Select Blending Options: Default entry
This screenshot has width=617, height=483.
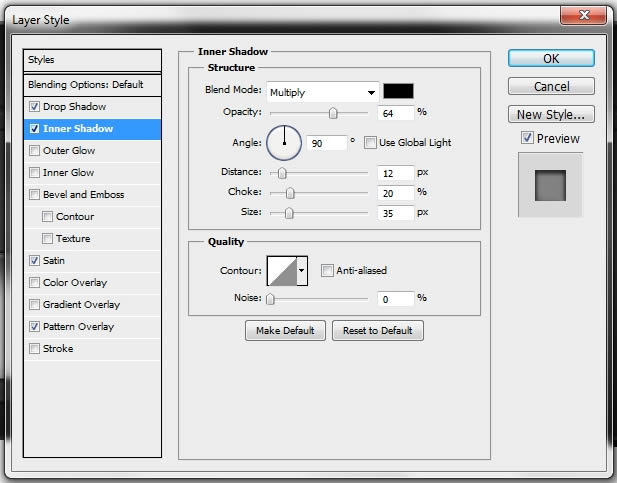[92, 85]
